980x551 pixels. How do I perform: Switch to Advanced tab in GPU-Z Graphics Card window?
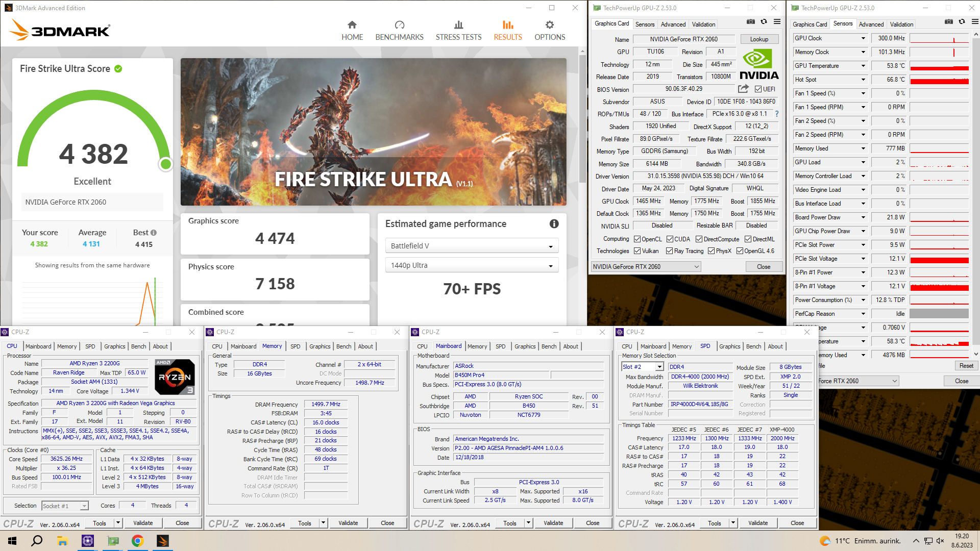[673, 24]
